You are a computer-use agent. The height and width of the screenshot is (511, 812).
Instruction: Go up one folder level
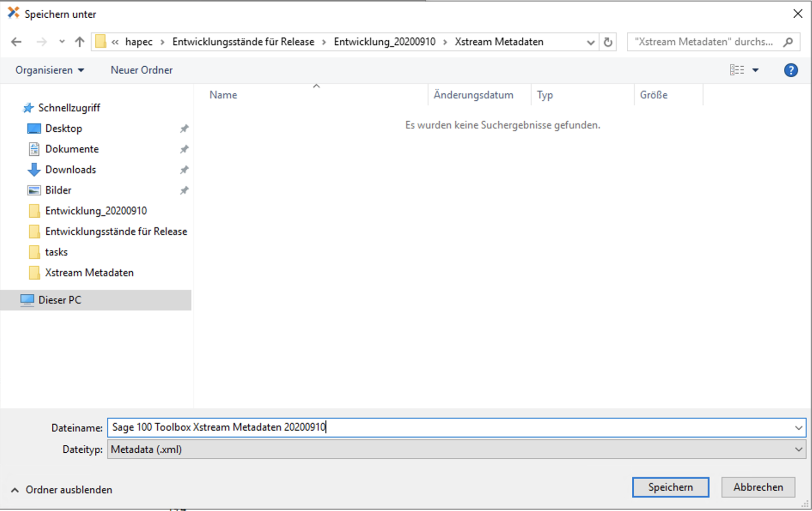79,42
